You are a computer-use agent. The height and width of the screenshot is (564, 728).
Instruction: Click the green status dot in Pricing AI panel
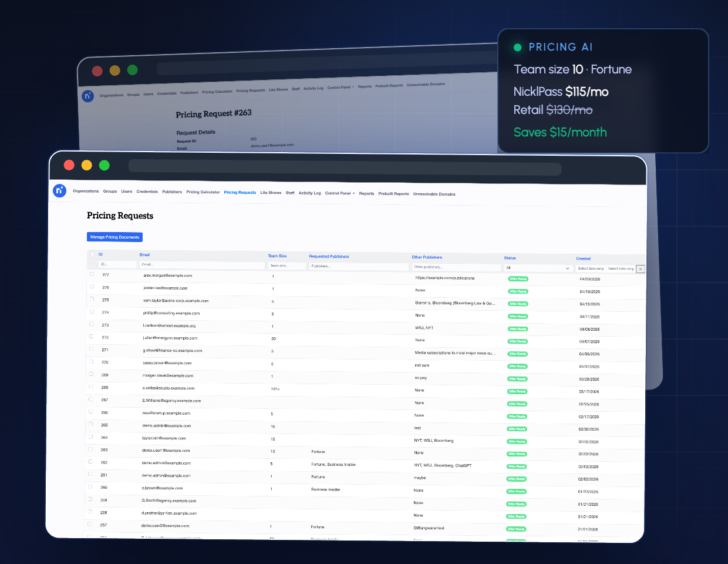[x=517, y=46]
